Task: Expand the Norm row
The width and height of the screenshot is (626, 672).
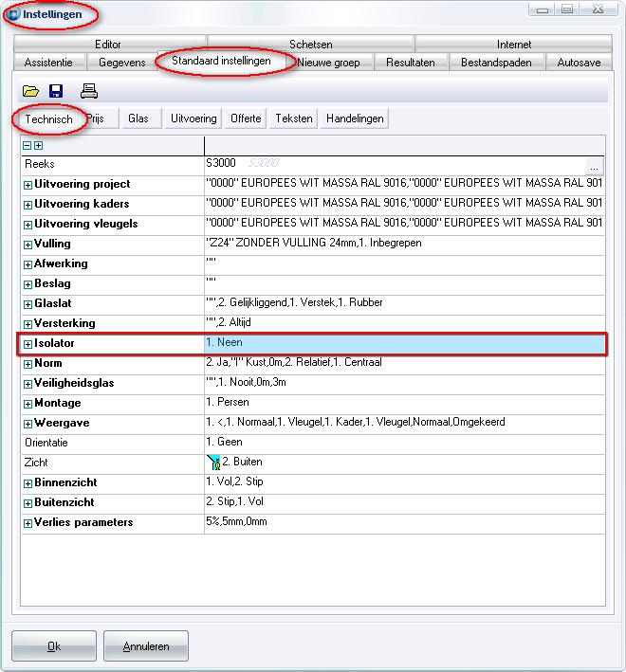Action: (x=28, y=364)
